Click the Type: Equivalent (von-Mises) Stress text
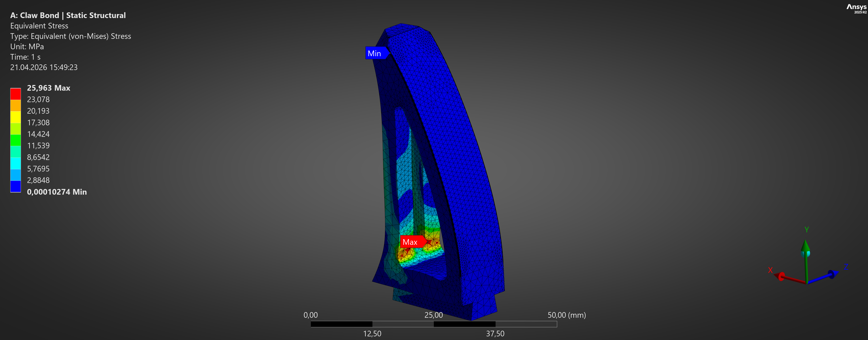The height and width of the screenshot is (340, 868). pos(71,36)
